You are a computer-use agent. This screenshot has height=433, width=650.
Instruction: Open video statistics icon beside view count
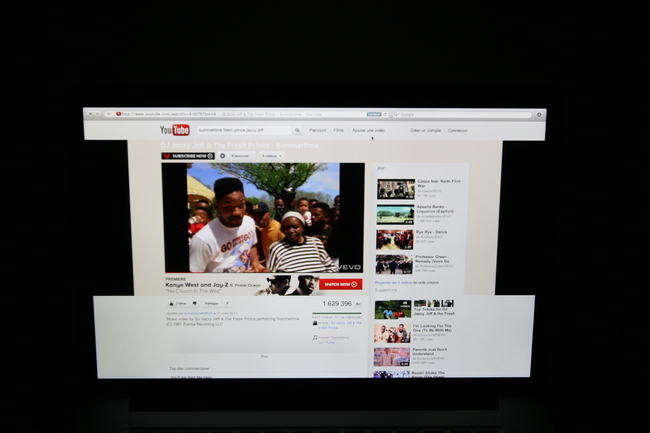click(358, 304)
